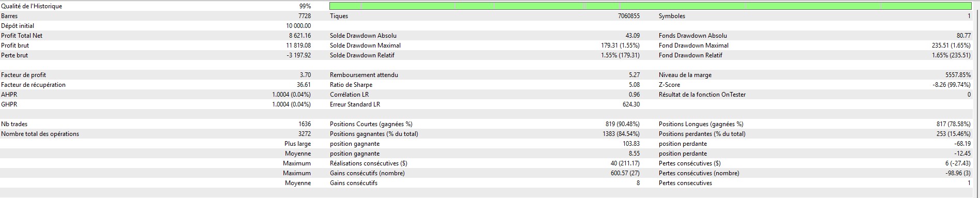This screenshot has width=980, height=198.
Task: Select 'Erreur Standard LR' label
Action: (x=355, y=104)
